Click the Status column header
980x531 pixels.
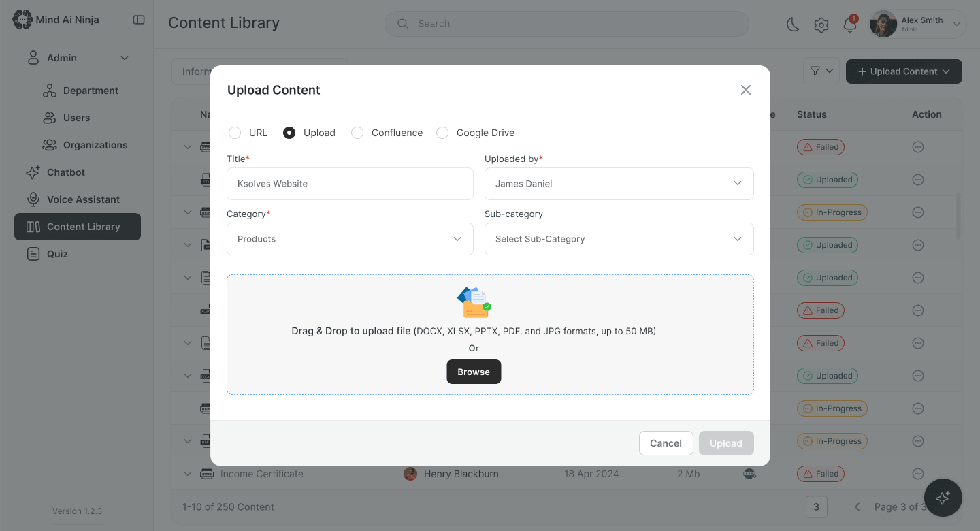(811, 114)
